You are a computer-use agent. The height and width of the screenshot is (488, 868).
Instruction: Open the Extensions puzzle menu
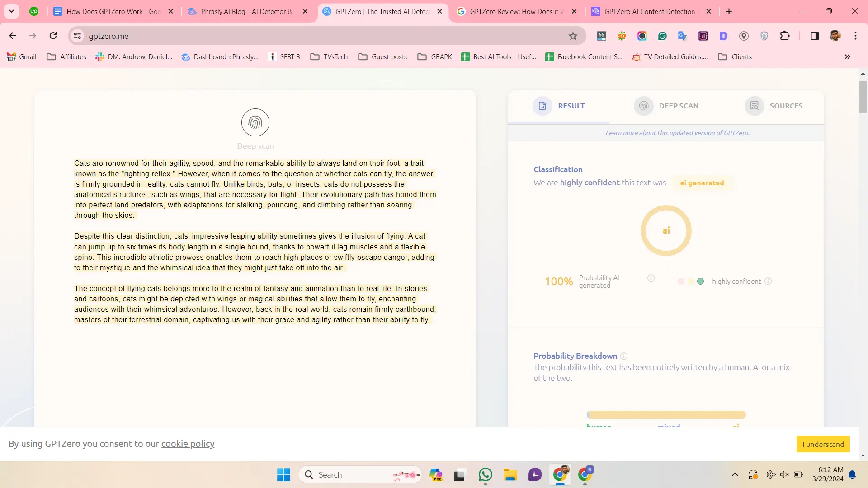[785, 36]
